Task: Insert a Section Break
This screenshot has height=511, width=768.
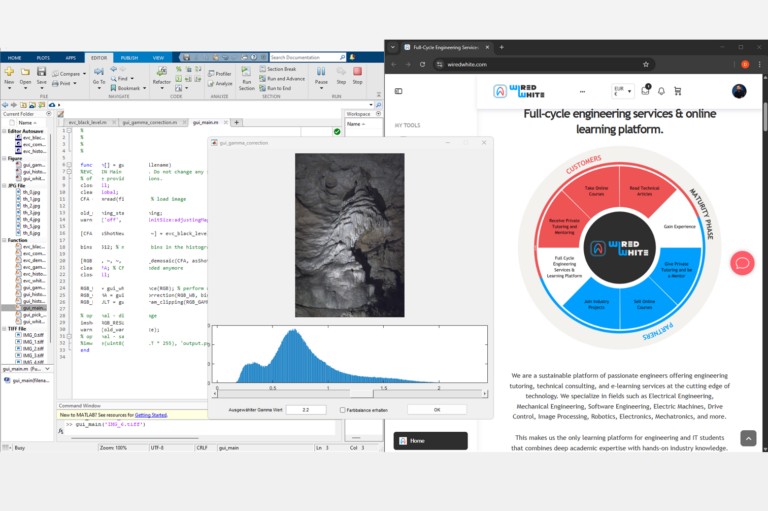Action: pos(278,69)
